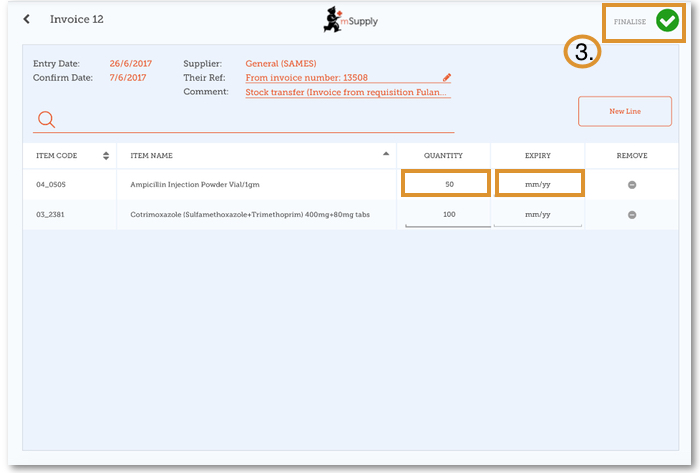The height and width of the screenshot is (473, 700).
Task: Remove the Cotrimoxazole tabs line
Action: point(632,215)
